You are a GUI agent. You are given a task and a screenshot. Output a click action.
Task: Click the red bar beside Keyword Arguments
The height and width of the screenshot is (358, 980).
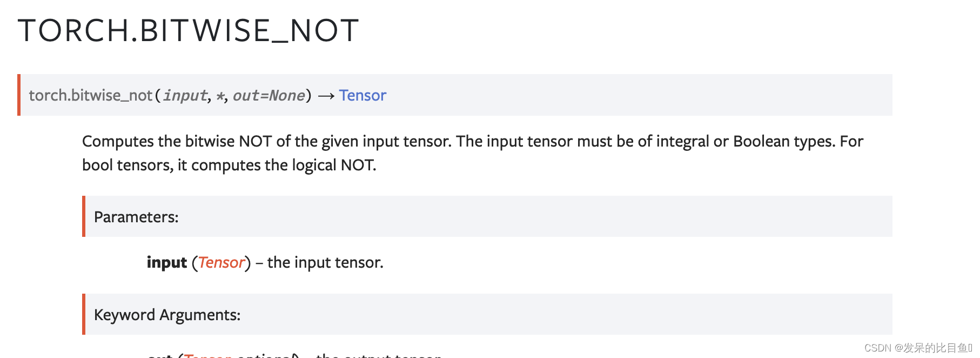[84, 314]
